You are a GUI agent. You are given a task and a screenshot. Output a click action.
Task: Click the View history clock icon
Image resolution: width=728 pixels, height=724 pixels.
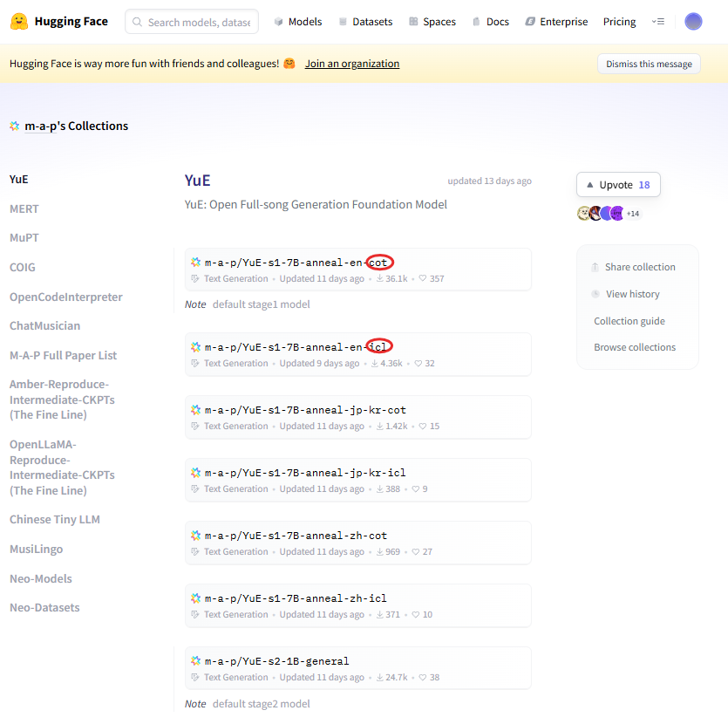click(595, 294)
